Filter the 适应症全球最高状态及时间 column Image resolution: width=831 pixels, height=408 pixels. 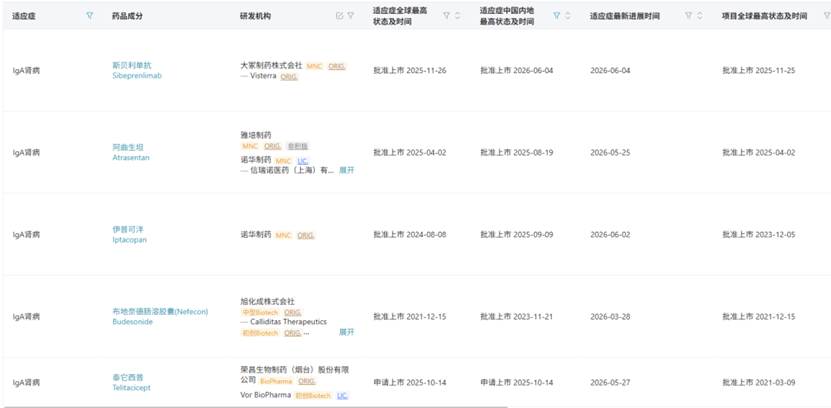447,16
